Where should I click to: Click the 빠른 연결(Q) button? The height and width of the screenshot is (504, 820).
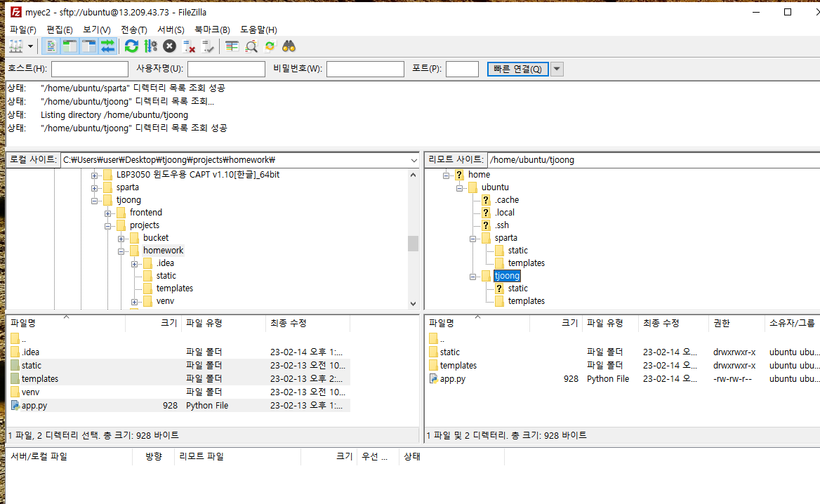pos(517,69)
